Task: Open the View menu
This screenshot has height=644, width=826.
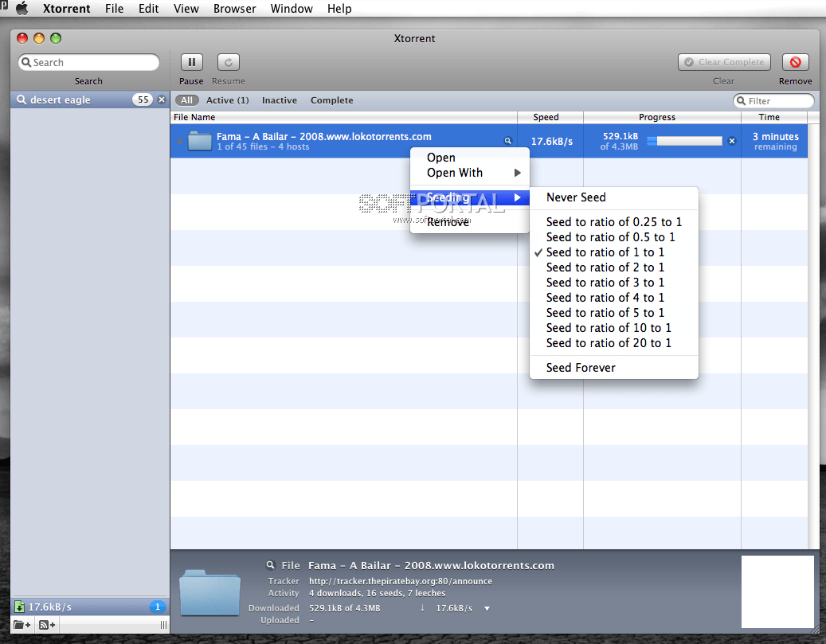Action: (x=186, y=9)
